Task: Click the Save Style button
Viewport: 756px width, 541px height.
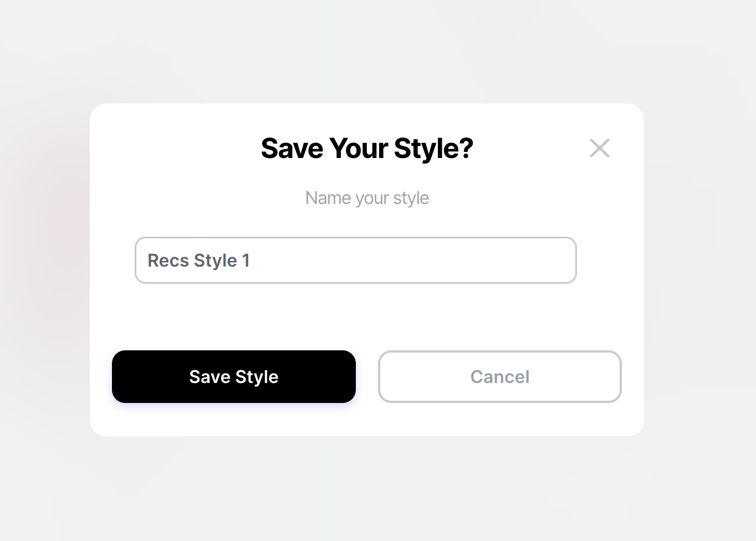Action: tap(234, 376)
